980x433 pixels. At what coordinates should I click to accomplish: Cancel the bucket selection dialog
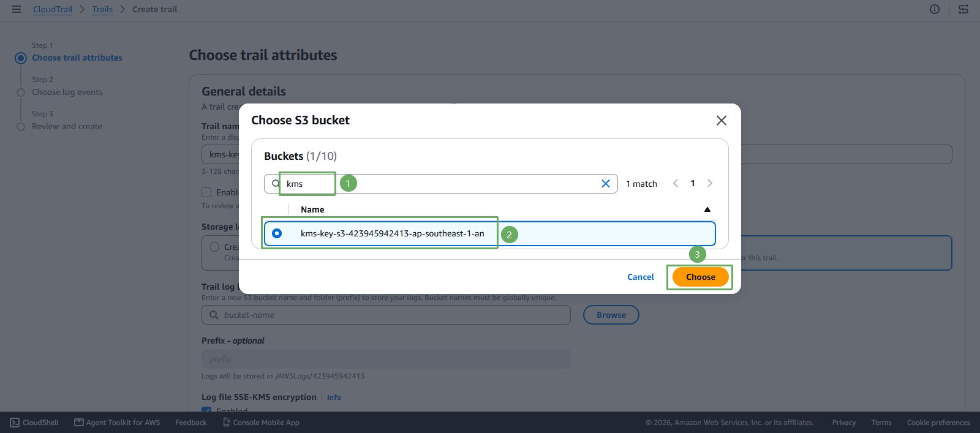pos(641,277)
